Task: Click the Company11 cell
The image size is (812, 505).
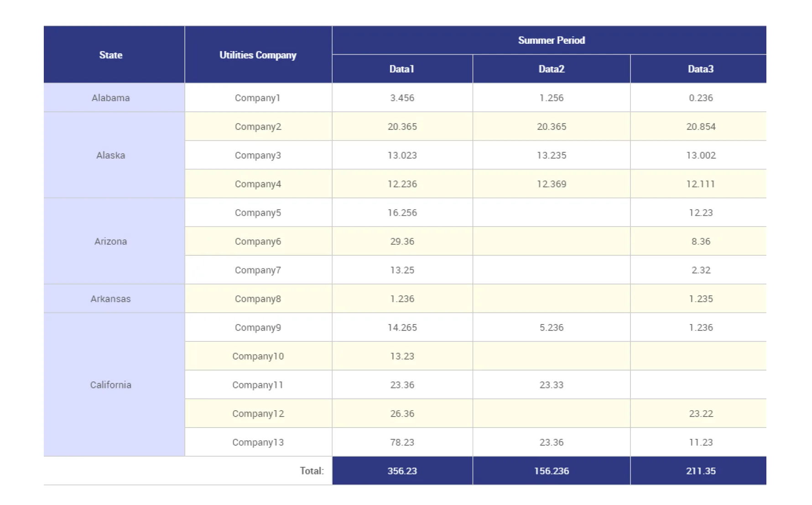Action: (x=258, y=385)
